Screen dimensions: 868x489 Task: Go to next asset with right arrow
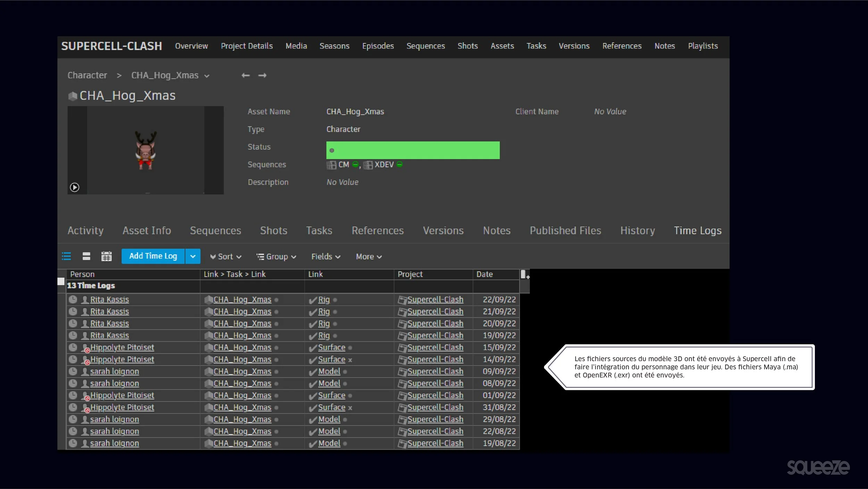coord(262,75)
